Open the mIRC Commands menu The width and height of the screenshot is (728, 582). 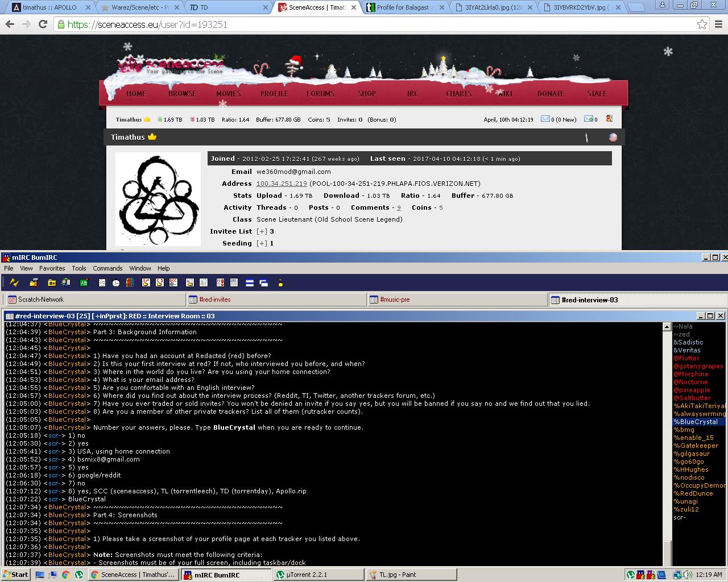(x=107, y=268)
